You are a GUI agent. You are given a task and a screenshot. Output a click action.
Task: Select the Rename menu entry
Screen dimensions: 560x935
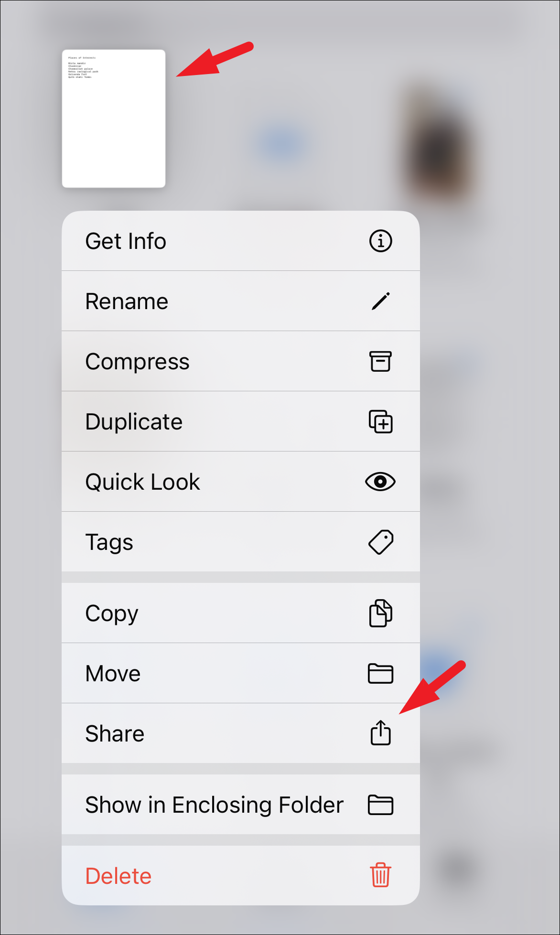[127, 301]
